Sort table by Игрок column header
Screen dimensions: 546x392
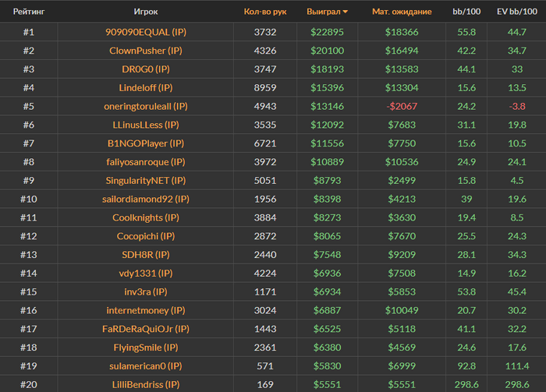[x=146, y=12]
